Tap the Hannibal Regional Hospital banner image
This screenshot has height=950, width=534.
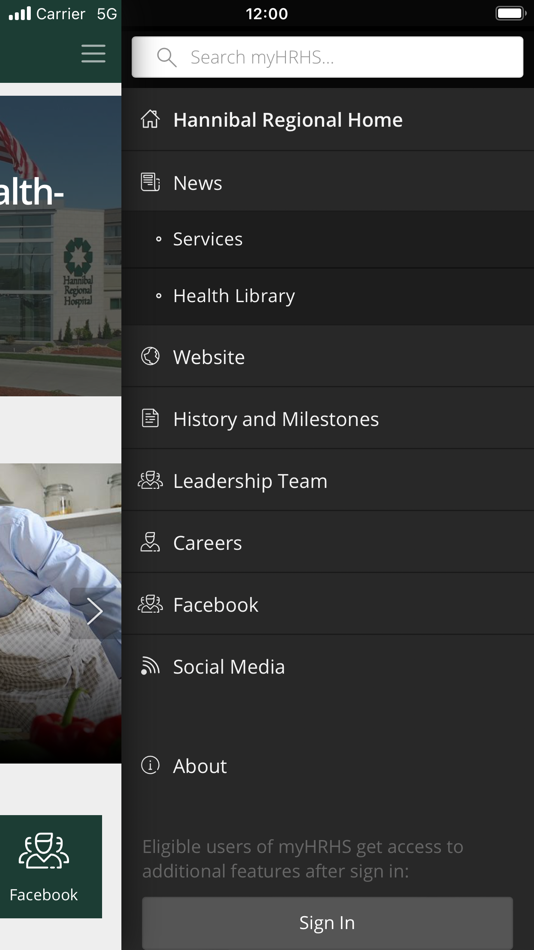(61, 245)
